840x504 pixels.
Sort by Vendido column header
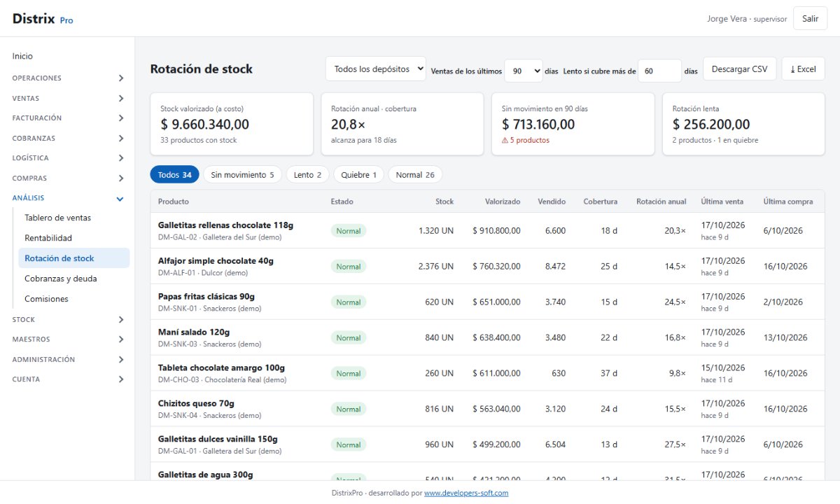pos(552,202)
